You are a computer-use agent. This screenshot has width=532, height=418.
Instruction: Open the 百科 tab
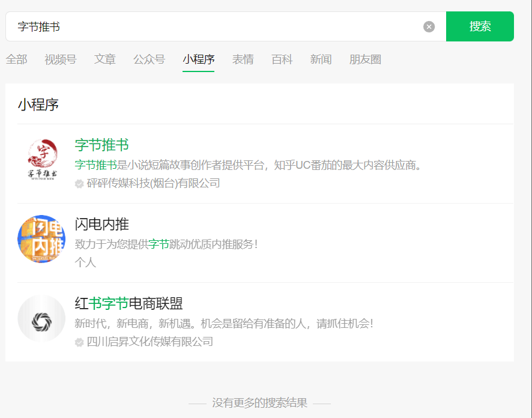click(x=282, y=59)
